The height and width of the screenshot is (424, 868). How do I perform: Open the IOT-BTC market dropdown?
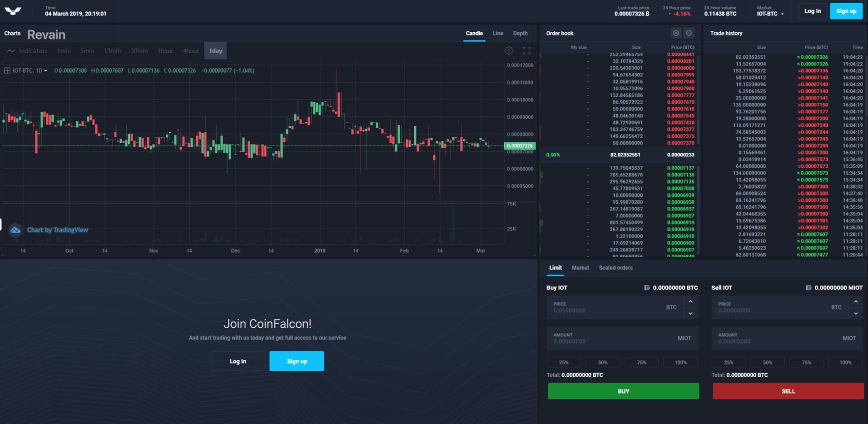pos(770,14)
